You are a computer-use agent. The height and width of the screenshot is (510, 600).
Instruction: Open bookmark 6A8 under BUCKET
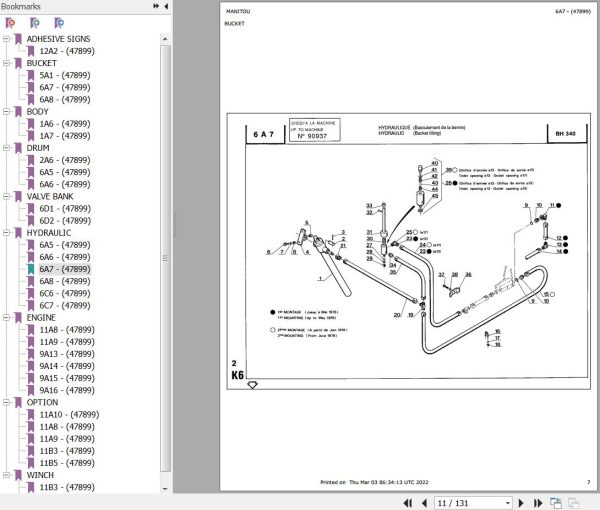click(x=65, y=99)
